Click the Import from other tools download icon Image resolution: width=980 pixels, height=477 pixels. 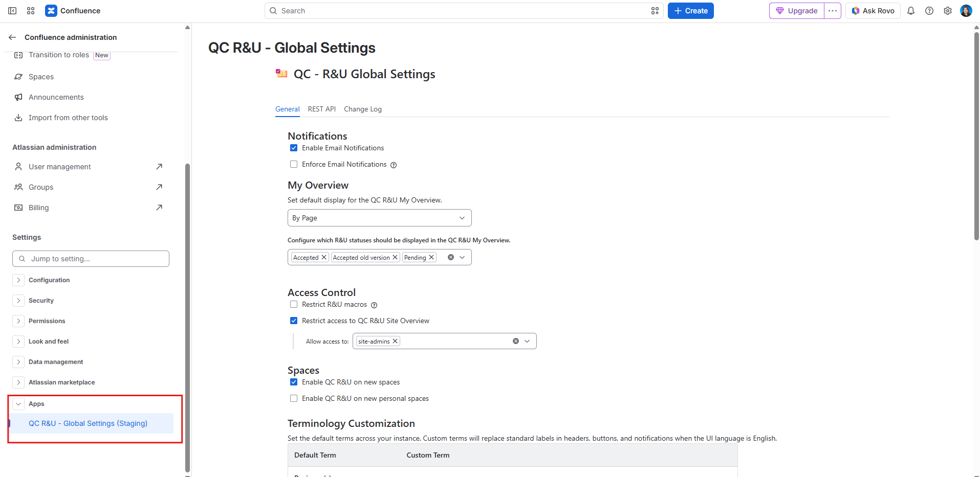18,118
